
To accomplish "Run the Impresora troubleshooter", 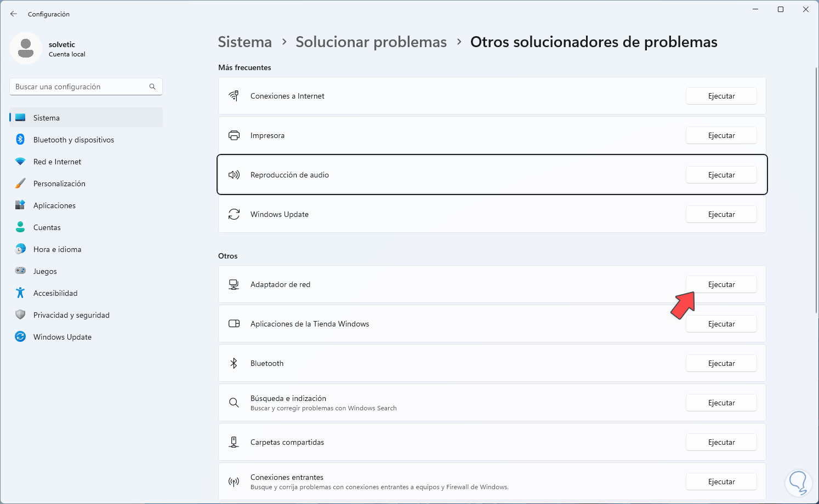I will click(x=721, y=135).
